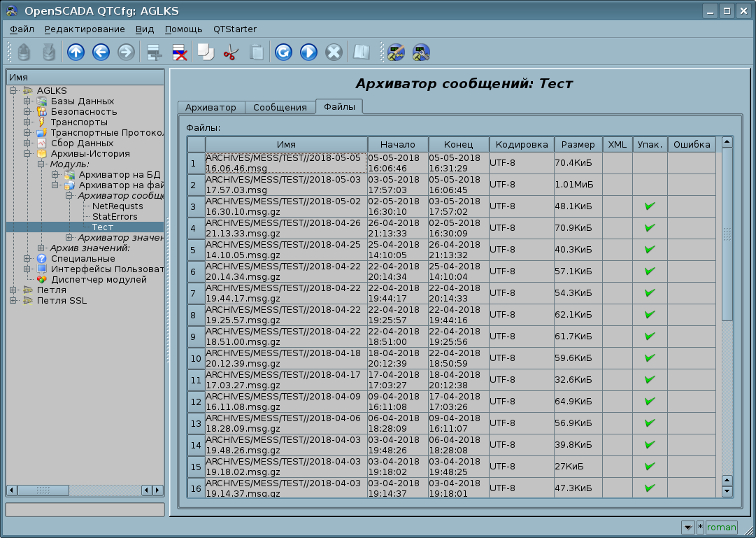Screen dimensions: 756x538
Task: Sort files by the Размер column header
Action: [x=578, y=144]
